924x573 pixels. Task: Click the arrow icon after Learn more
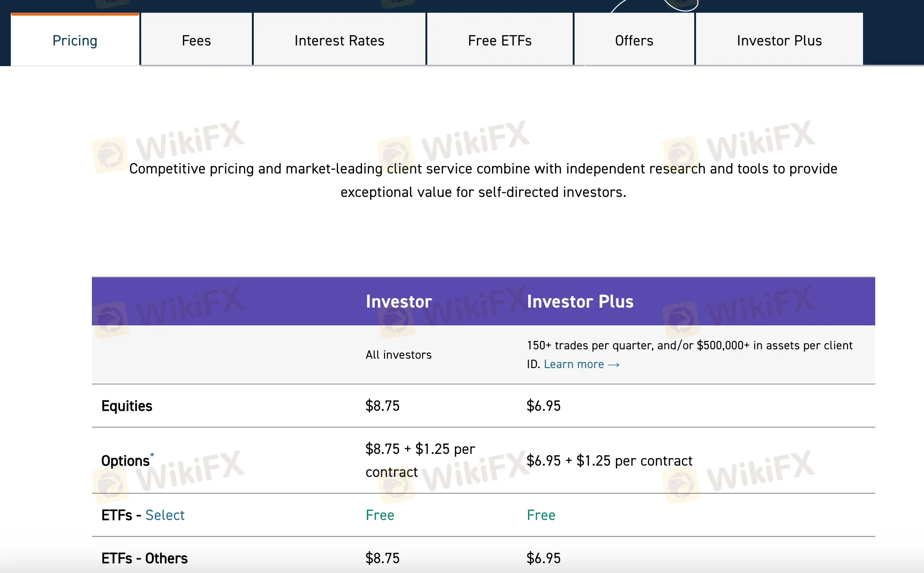click(613, 365)
